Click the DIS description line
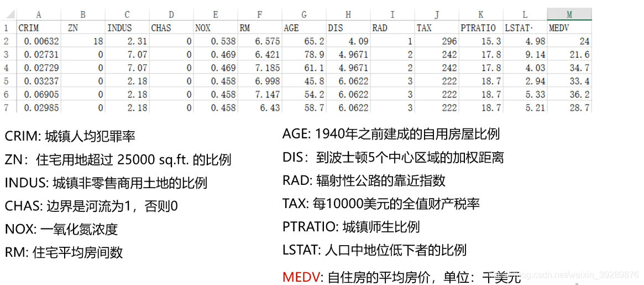 tap(393, 157)
